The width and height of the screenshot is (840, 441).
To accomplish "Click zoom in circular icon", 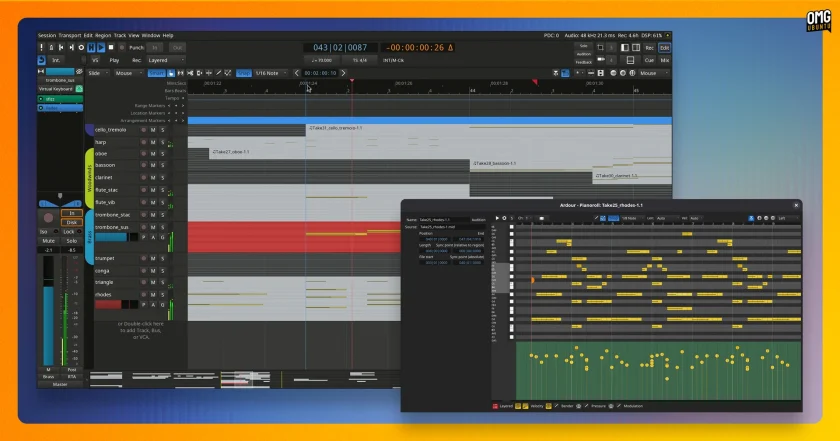I will point(622,73).
